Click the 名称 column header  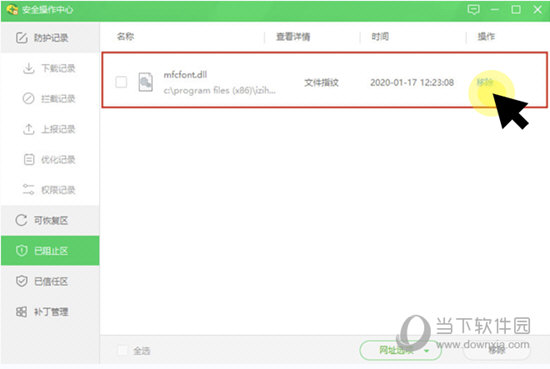coord(125,36)
